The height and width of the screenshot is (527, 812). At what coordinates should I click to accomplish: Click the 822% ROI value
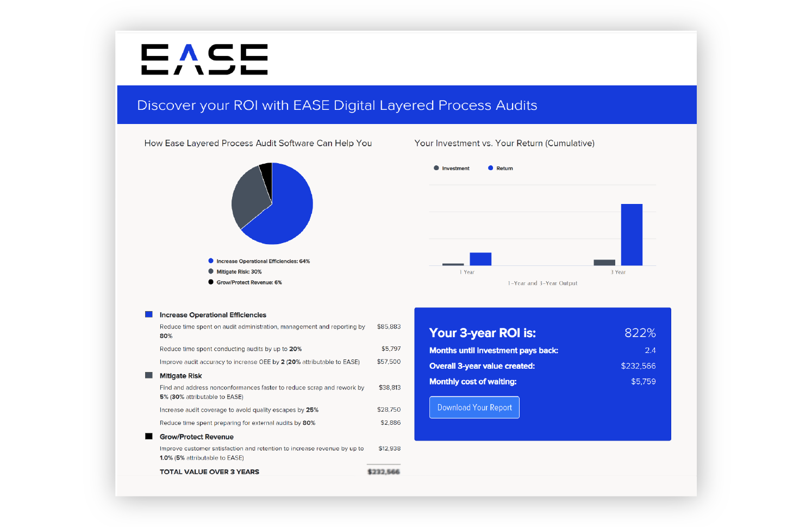(x=640, y=333)
